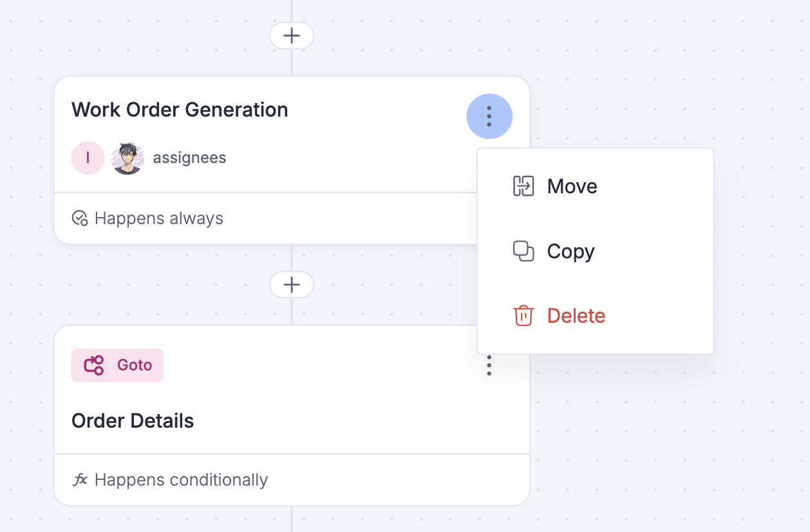Click the Copy icon in context menu
This screenshot has width=810, height=532.
coord(523,251)
